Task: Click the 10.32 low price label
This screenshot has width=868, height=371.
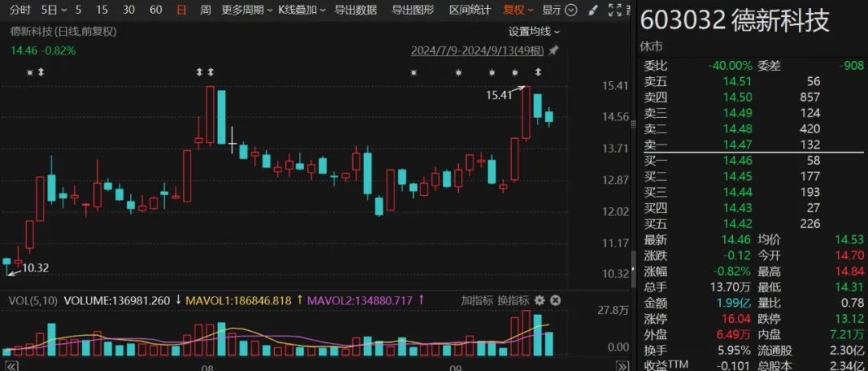Action: (35, 268)
